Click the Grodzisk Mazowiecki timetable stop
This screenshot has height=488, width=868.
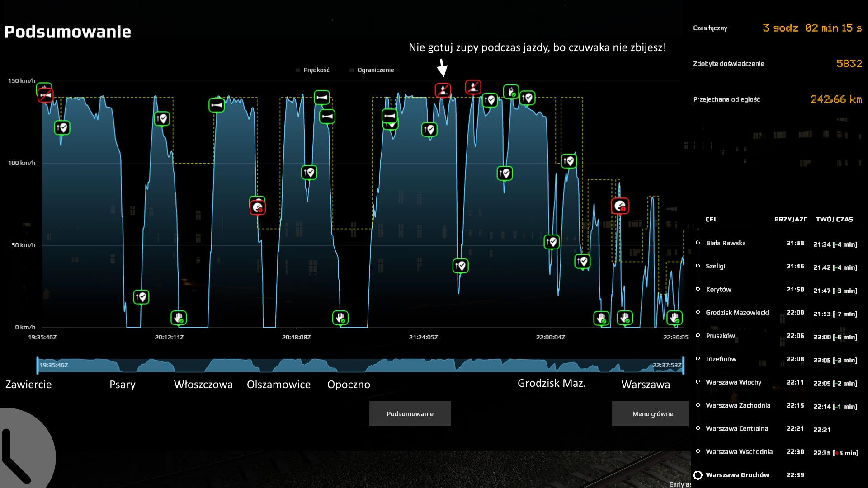pyautogui.click(x=737, y=313)
